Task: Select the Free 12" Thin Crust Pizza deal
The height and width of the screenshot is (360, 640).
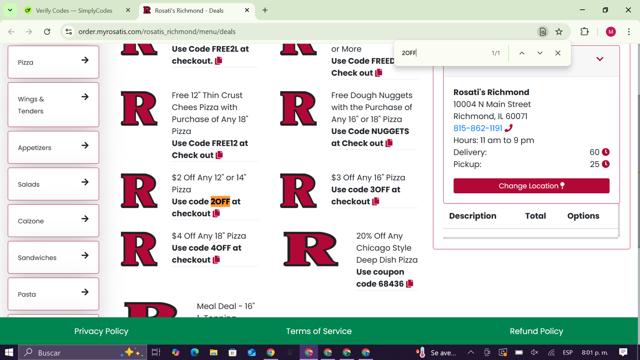Action: (210, 113)
